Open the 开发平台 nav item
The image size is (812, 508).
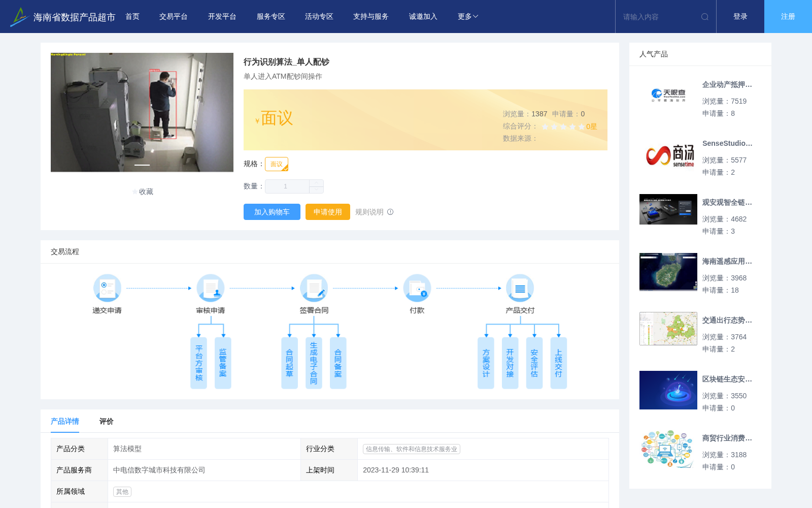(222, 17)
